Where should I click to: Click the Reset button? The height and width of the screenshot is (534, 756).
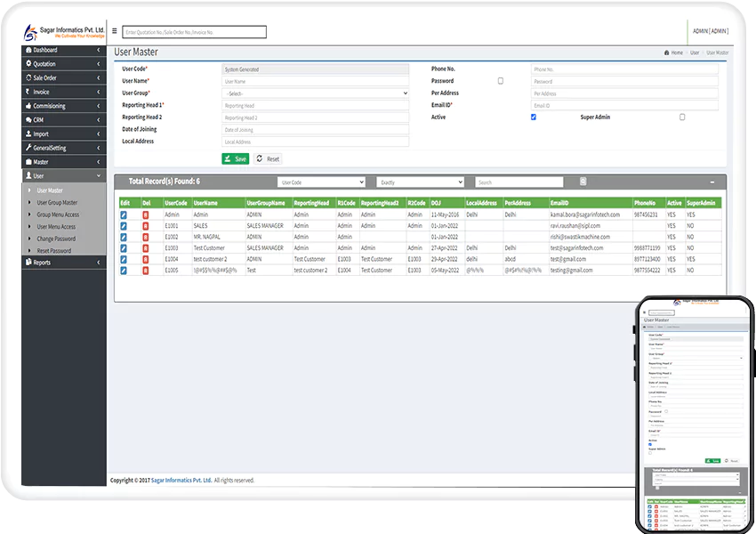point(268,158)
